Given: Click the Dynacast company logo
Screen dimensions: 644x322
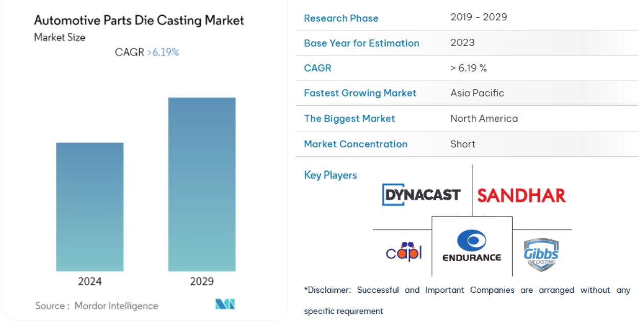Looking at the screenshot, I should point(421,195).
